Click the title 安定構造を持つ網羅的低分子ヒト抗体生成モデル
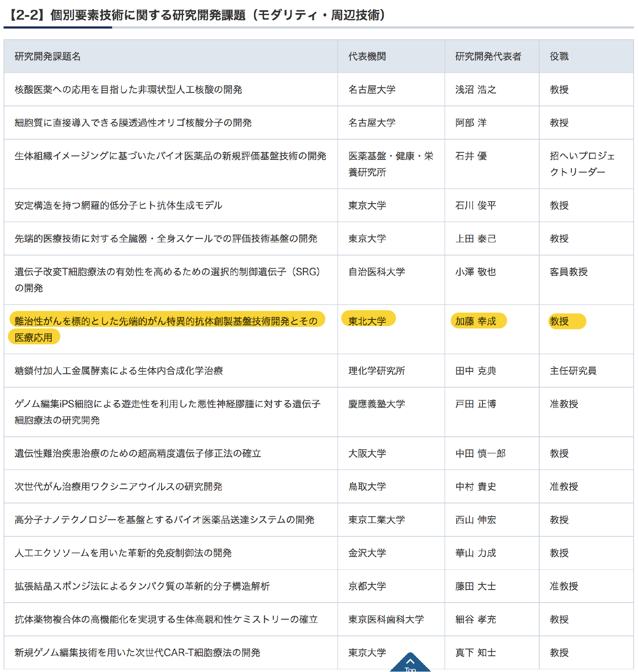638x672 pixels. coord(118,205)
